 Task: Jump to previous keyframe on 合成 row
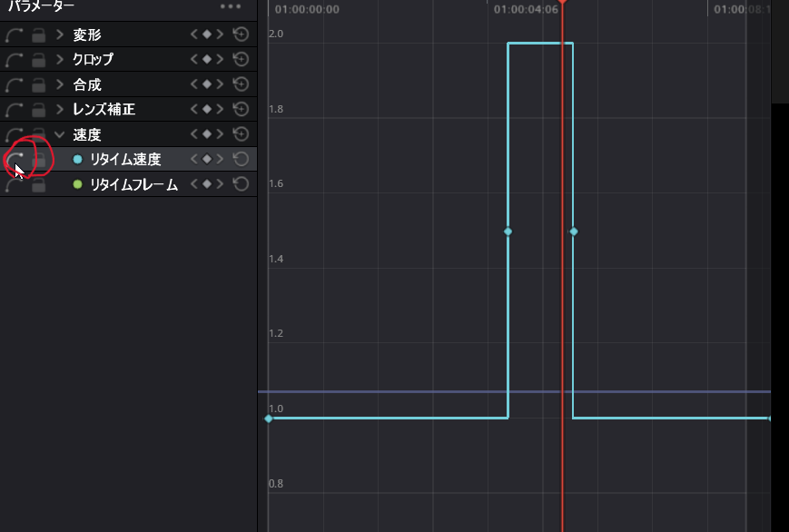coord(193,84)
